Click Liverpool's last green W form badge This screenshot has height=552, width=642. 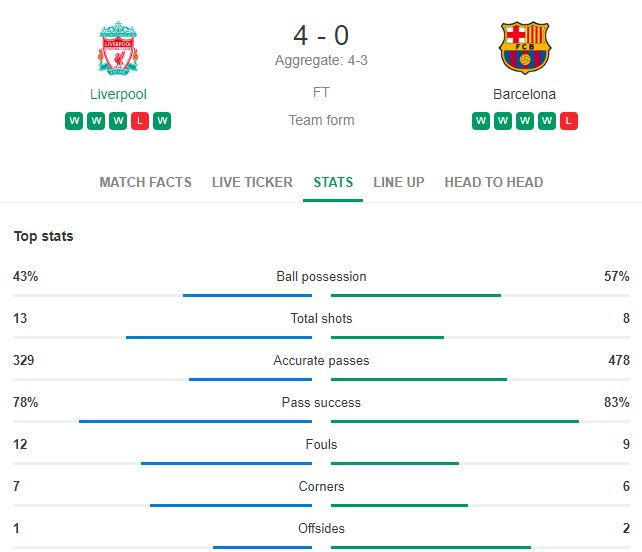point(162,121)
